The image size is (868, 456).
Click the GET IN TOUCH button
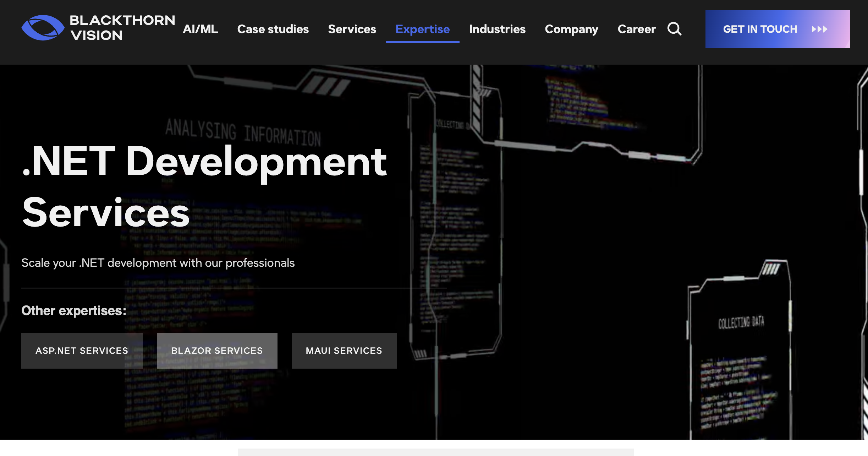point(778,29)
